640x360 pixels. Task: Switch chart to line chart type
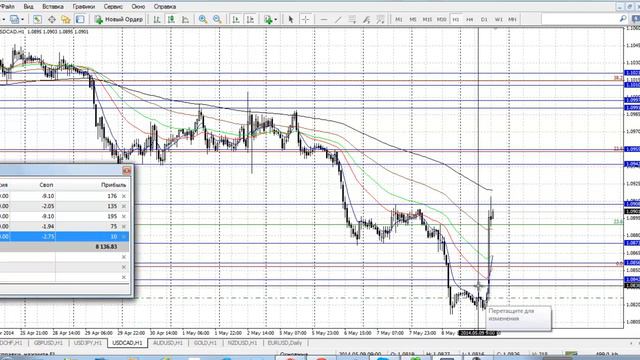point(185,19)
